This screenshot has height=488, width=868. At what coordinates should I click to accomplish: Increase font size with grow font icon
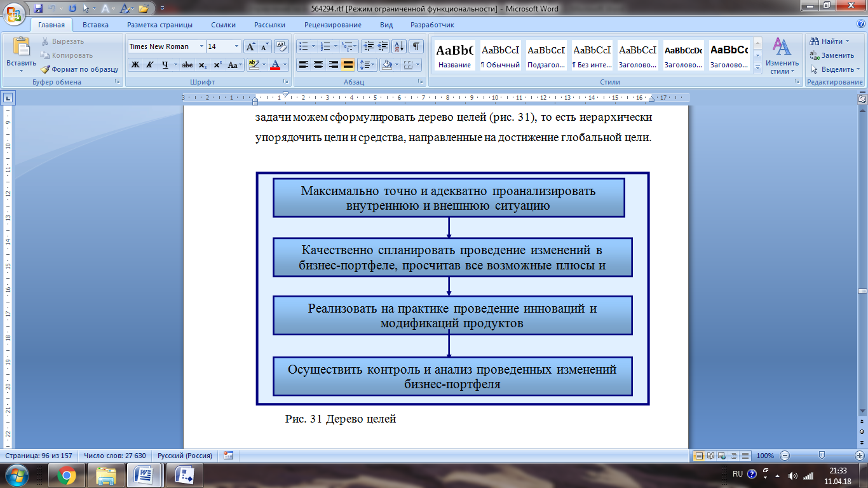click(x=251, y=46)
